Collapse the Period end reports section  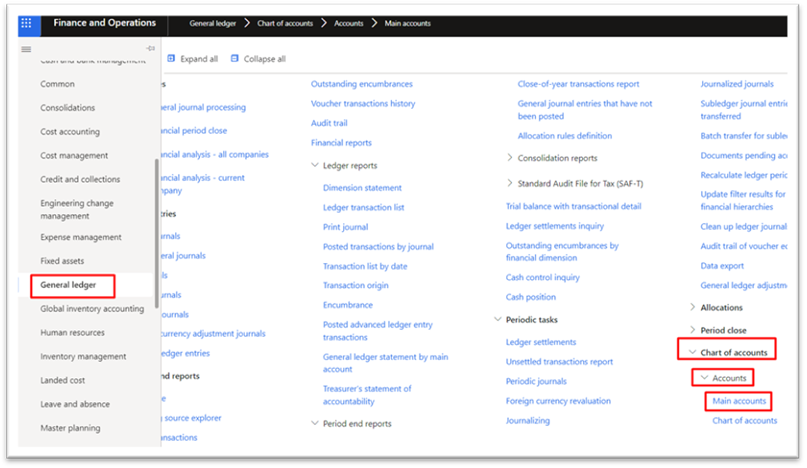pyautogui.click(x=315, y=423)
